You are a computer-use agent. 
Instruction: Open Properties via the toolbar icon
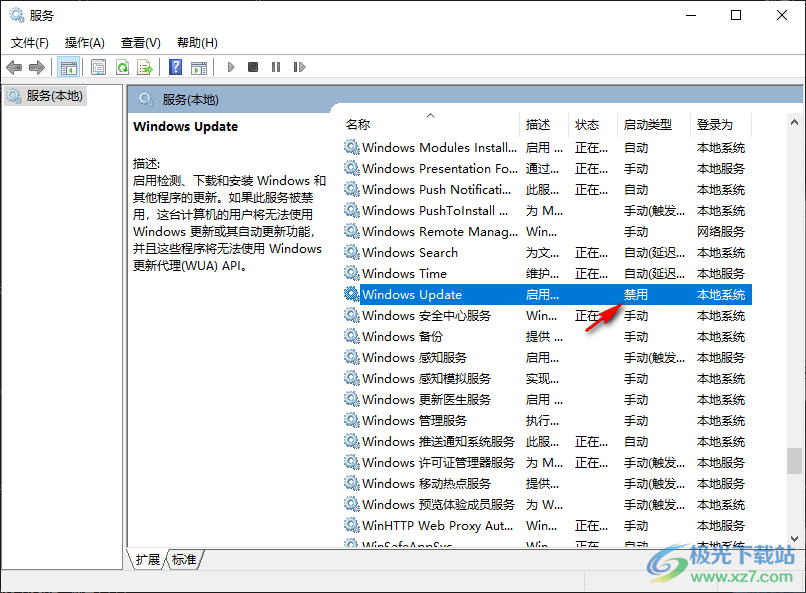tap(98, 67)
